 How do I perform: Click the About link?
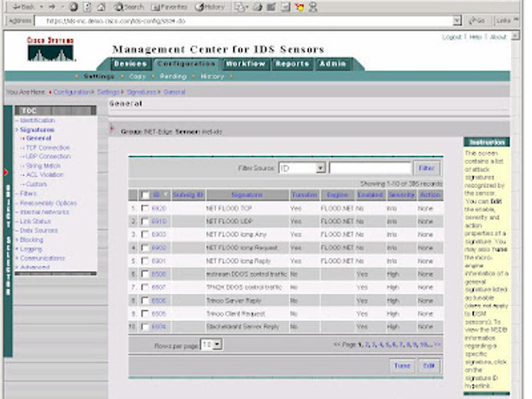tap(498, 37)
